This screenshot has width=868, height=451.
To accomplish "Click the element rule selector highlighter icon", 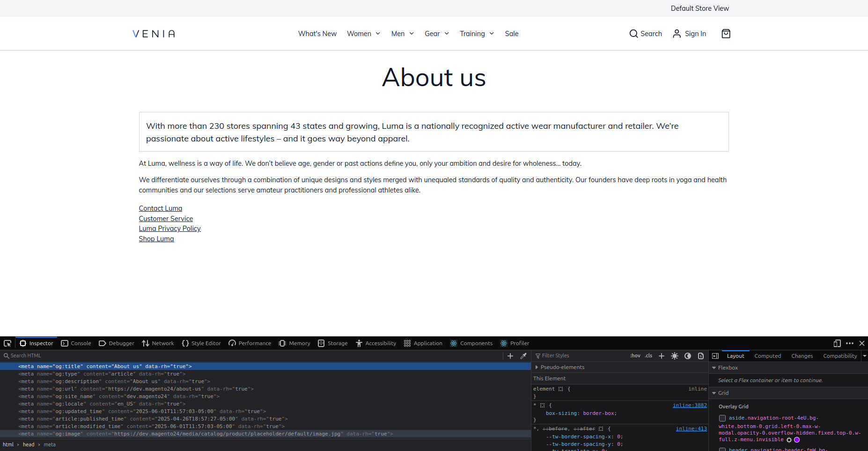I will point(560,389).
